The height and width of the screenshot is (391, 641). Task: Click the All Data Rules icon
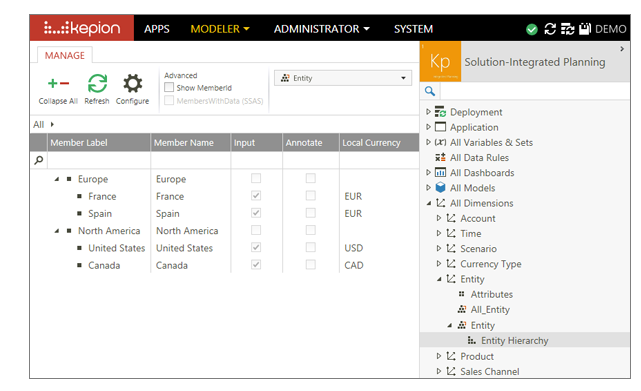[440, 157]
